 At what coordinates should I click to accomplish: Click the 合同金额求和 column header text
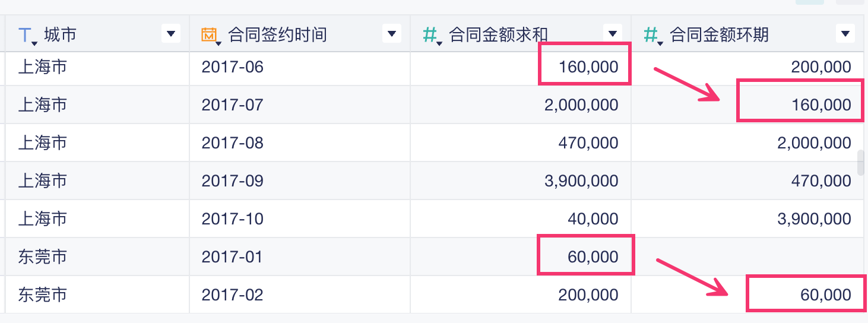[499, 35]
